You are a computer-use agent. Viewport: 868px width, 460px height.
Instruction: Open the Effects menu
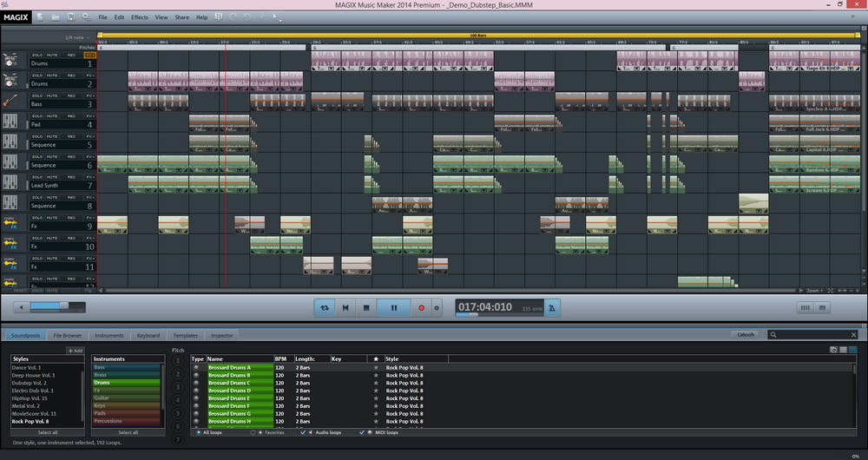tap(140, 17)
